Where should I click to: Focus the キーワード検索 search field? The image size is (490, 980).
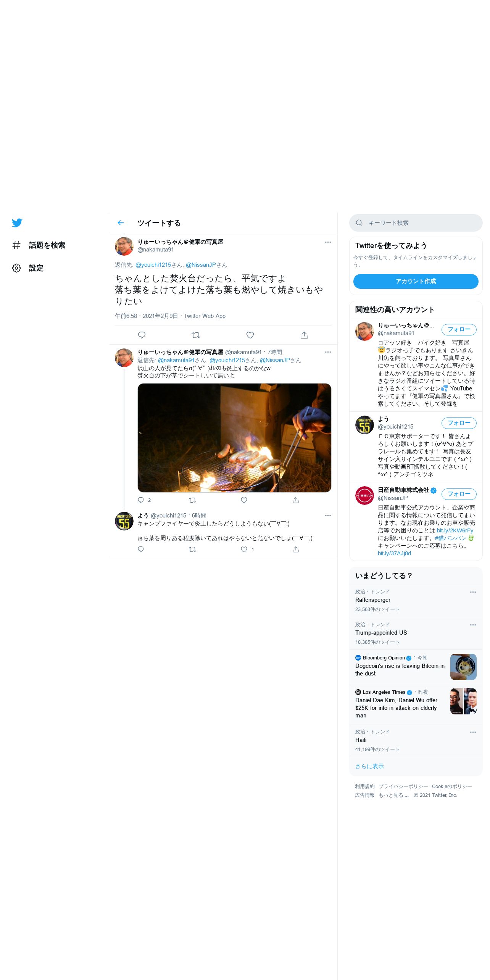[416, 223]
